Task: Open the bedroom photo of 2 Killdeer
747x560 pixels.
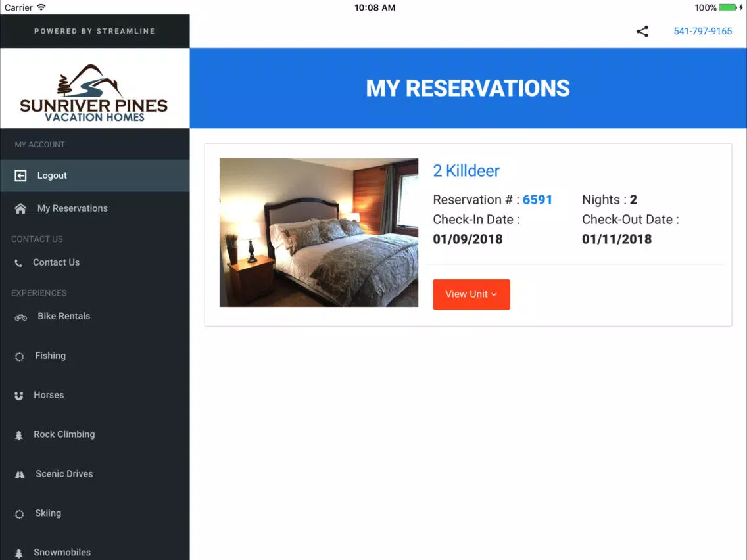Action: pos(319,233)
